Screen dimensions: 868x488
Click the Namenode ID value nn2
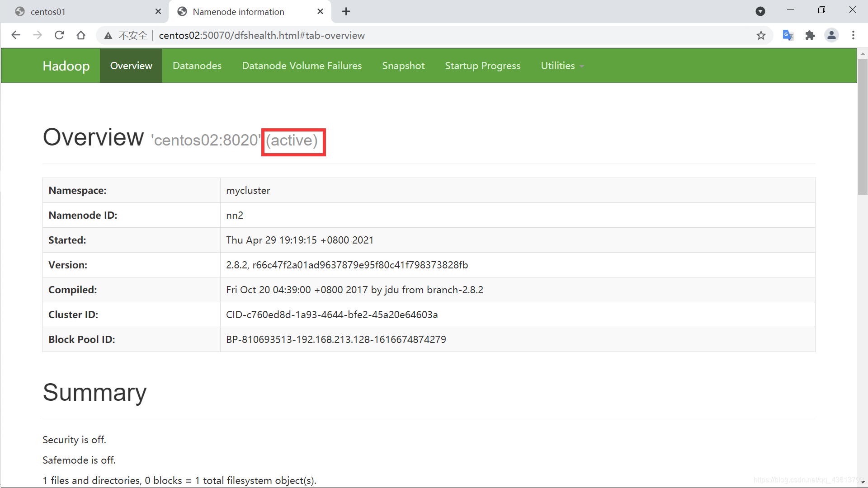point(235,216)
